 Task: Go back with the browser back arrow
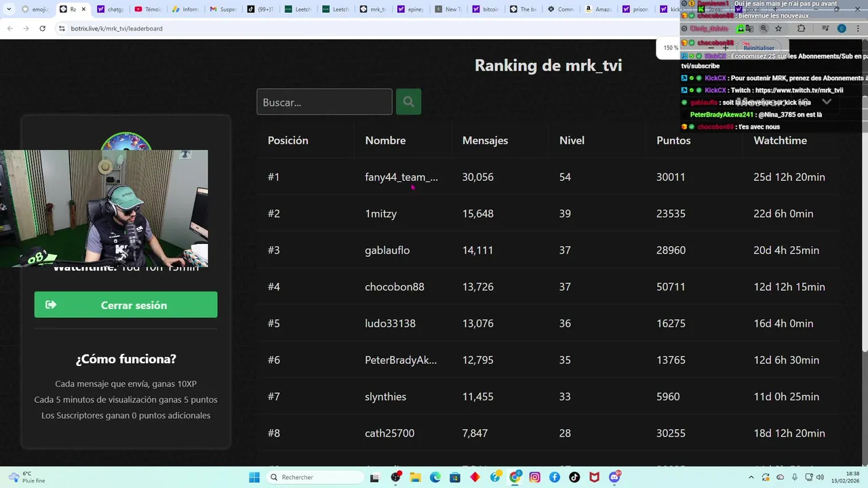point(9,28)
